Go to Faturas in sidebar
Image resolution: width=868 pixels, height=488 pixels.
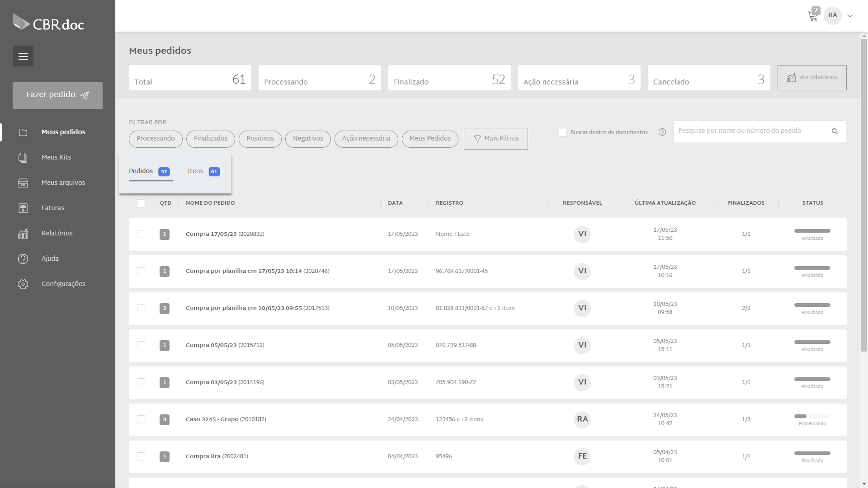coord(53,208)
